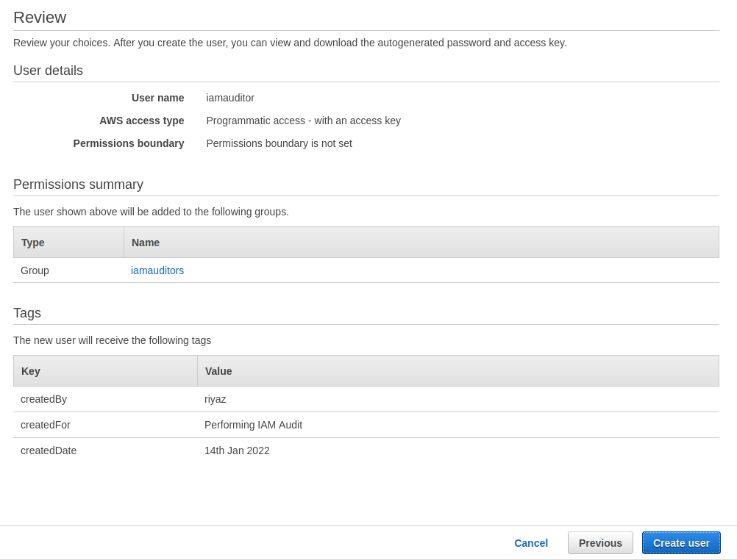Select the Value column header in Tags
This screenshot has width=737, height=560.
[218, 371]
